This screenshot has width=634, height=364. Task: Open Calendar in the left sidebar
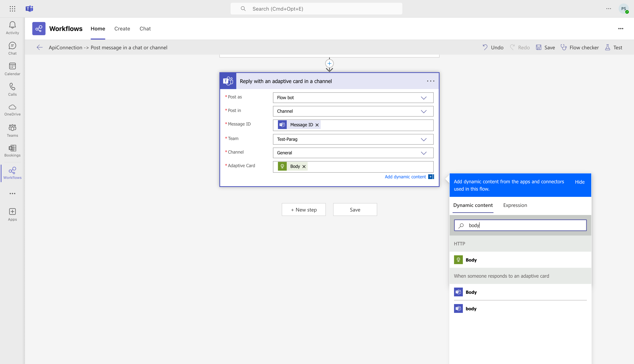(x=12, y=69)
